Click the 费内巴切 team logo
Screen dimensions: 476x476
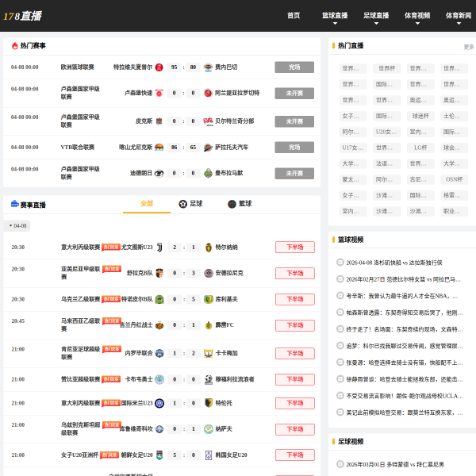208,67
